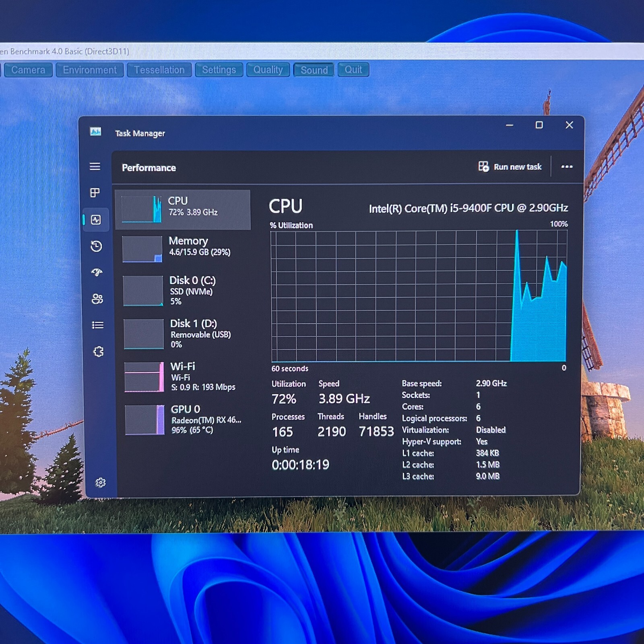The image size is (644, 644).
Task: Select Disk 0 (C:) resource entry
Action: pyautogui.click(x=184, y=291)
